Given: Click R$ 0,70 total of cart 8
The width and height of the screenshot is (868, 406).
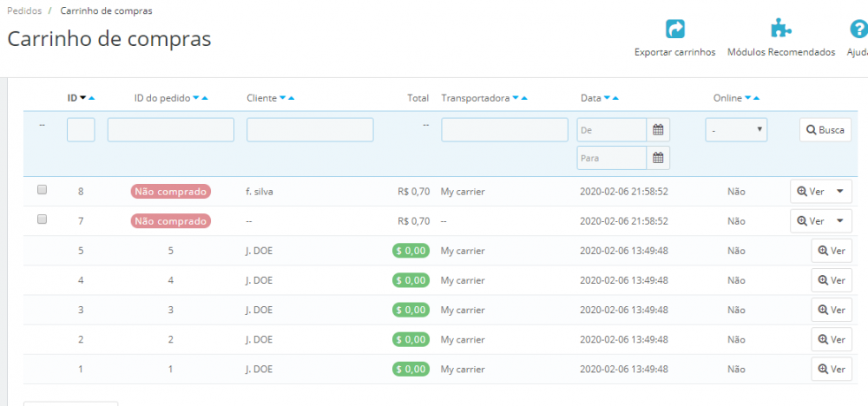Looking at the screenshot, I should (x=413, y=192).
